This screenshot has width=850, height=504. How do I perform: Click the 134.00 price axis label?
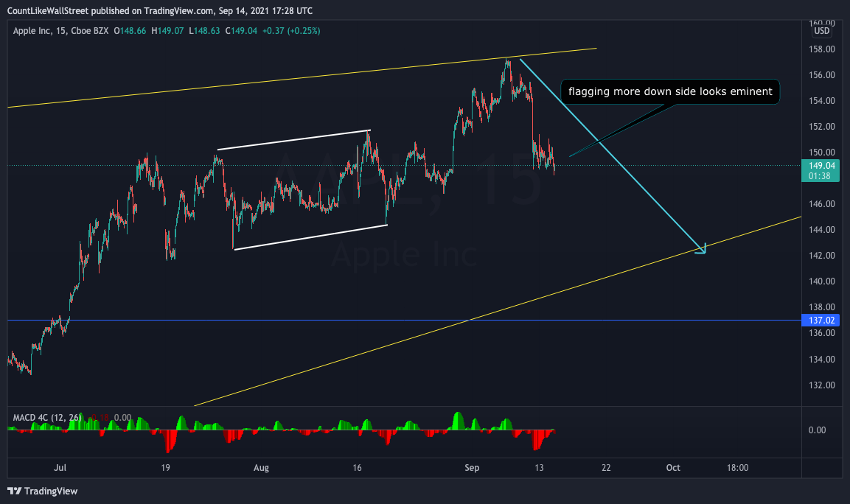tap(822, 360)
